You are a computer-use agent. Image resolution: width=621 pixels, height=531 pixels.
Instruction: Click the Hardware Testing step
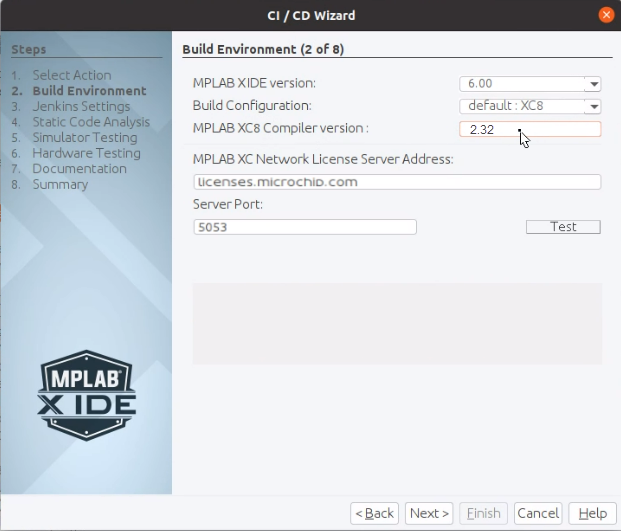[x=86, y=153]
